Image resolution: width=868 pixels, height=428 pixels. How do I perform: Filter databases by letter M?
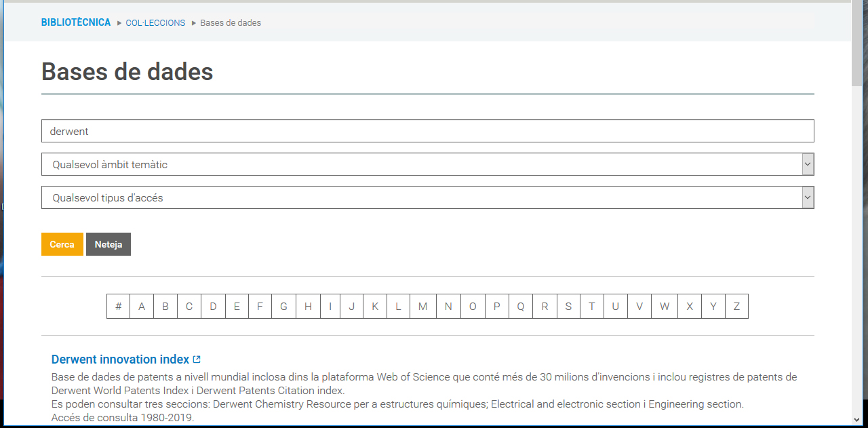pos(422,307)
